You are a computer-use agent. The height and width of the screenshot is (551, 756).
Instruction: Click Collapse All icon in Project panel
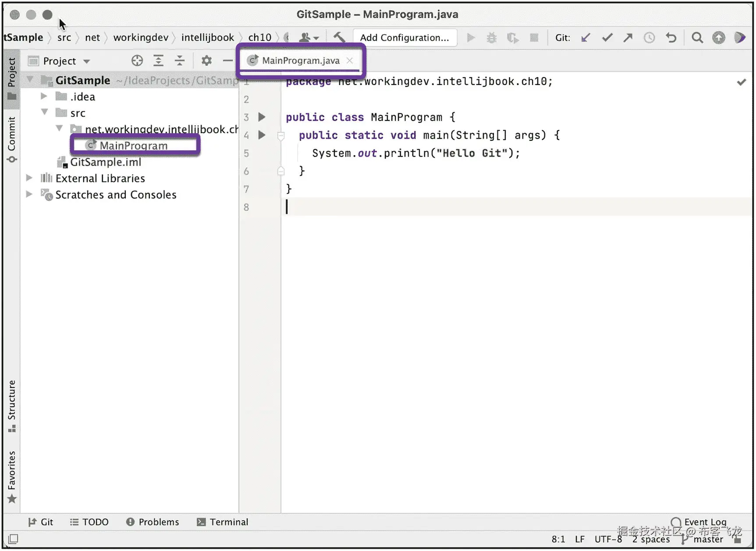(x=180, y=60)
